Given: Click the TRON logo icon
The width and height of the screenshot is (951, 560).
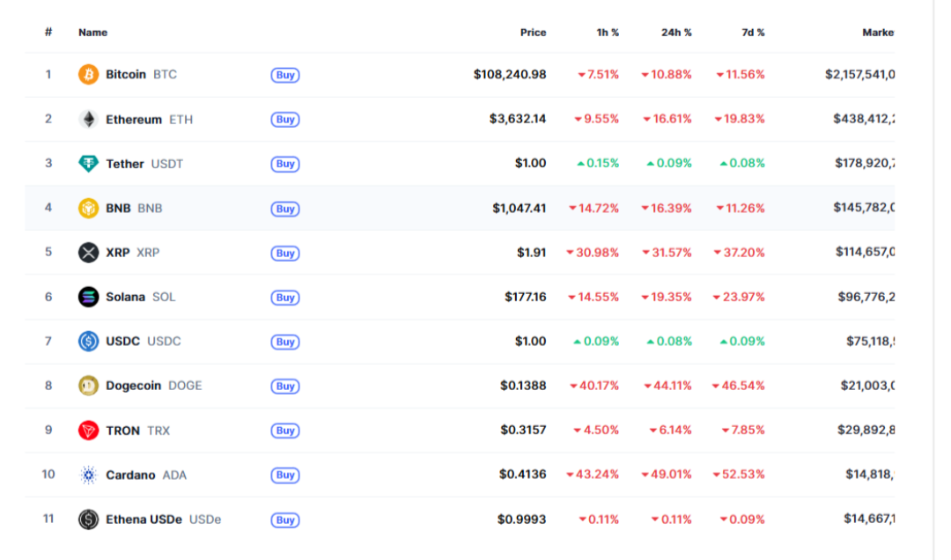Looking at the screenshot, I should (x=89, y=431).
